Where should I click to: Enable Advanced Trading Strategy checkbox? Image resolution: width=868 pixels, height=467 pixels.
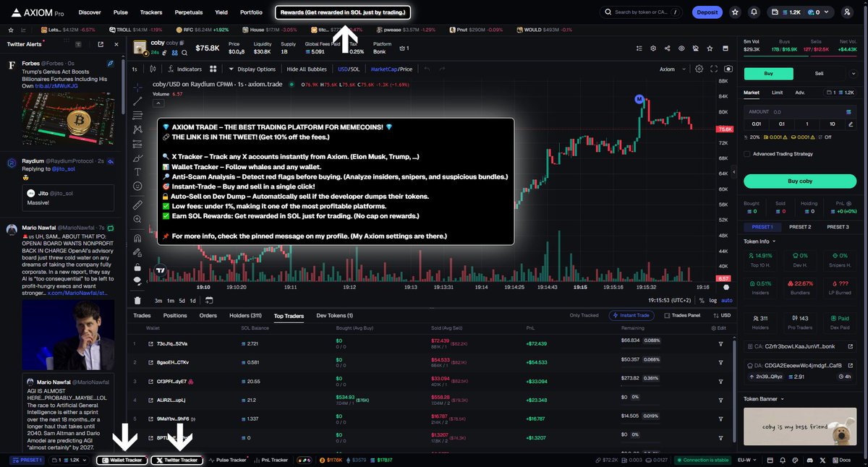coord(747,153)
